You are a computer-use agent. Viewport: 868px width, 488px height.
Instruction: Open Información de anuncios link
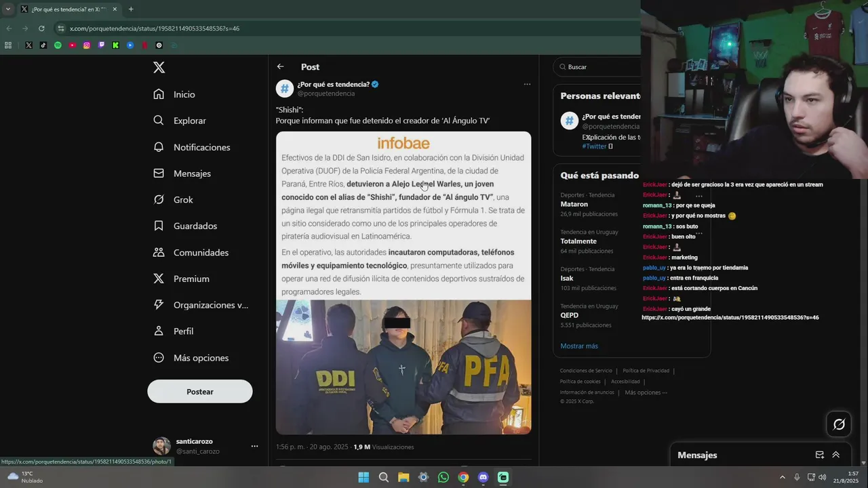pyautogui.click(x=587, y=392)
